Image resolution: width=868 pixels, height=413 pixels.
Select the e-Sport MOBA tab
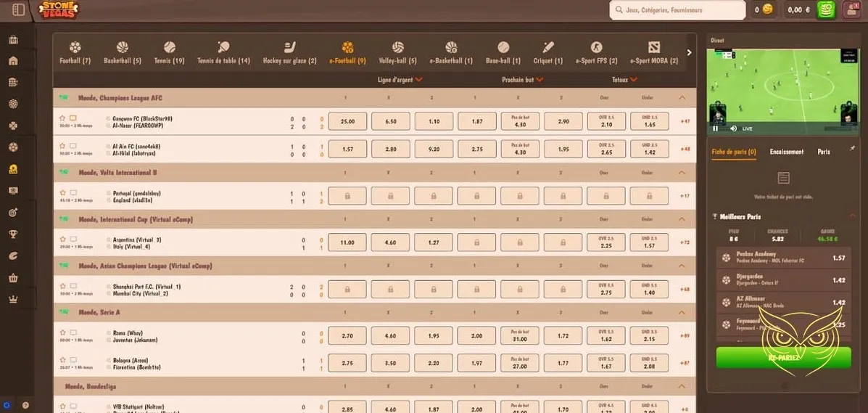[653, 52]
